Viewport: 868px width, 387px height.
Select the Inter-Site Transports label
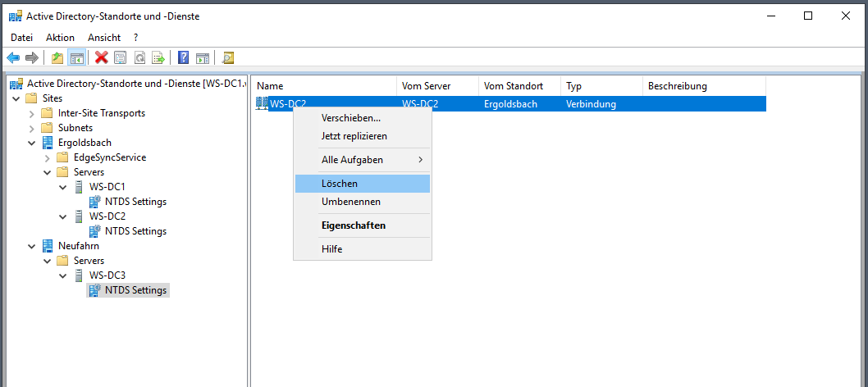pos(102,113)
